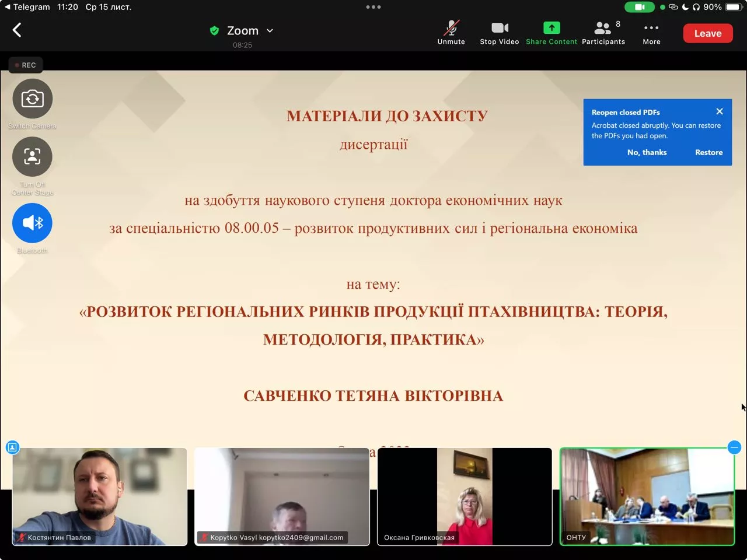Screen dimensions: 747x560
Task: Tap Restore to reopen closed PDFs
Action: pyautogui.click(x=708, y=152)
